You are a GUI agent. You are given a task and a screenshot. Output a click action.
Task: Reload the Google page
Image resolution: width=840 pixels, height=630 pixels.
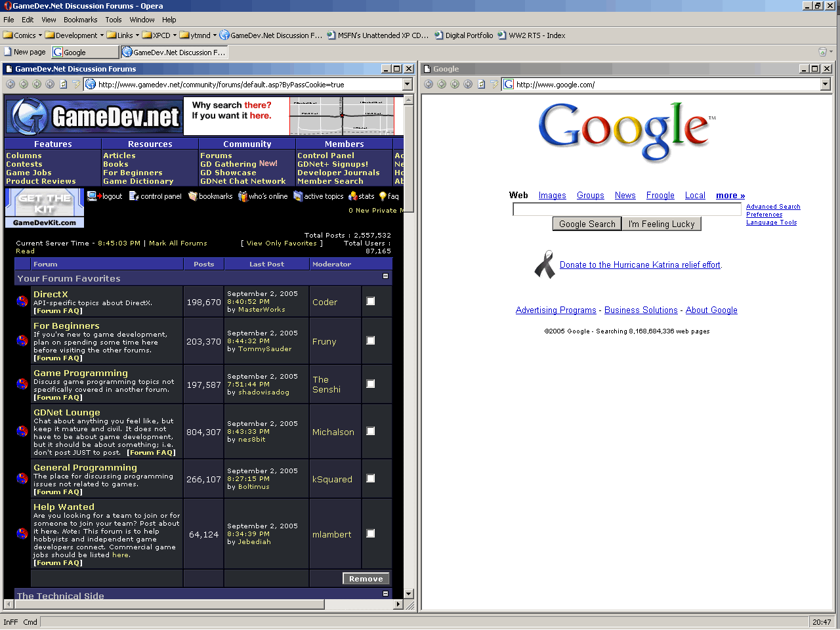pos(482,84)
